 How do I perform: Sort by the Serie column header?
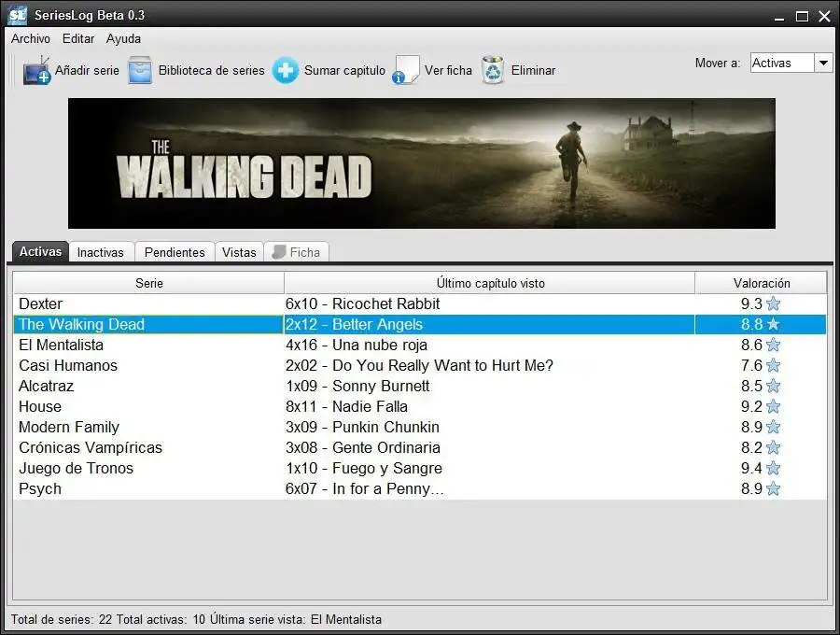(148, 283)
